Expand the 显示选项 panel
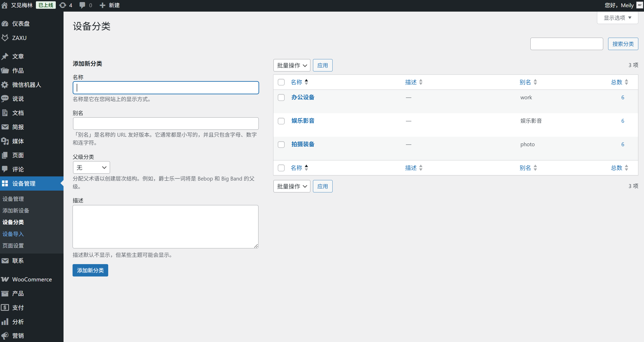Screen dimensions: 644x342 point(617,18)
